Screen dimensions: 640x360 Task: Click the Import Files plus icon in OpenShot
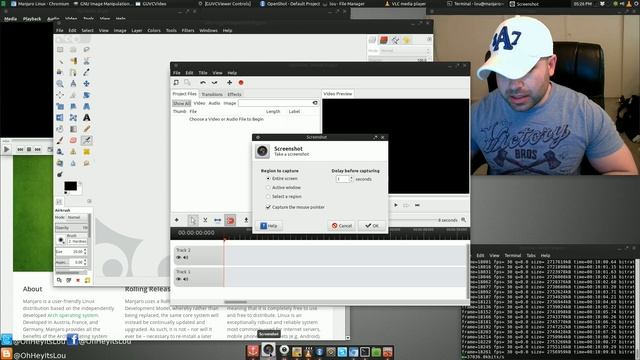click(x=229, y=82)
